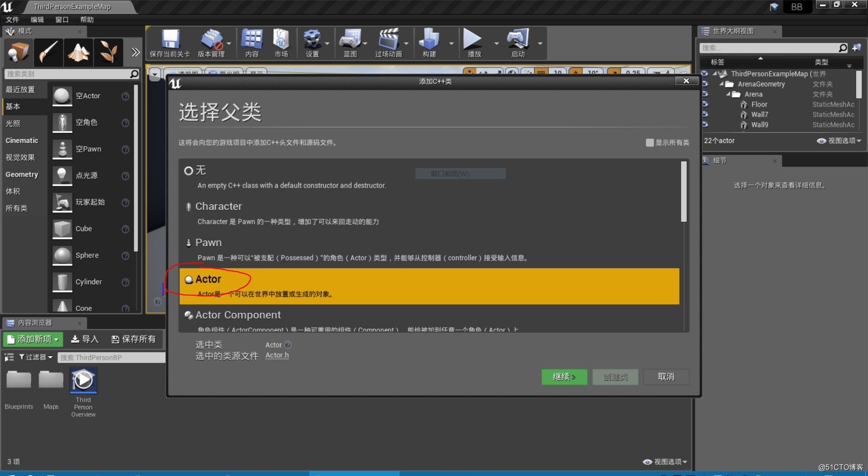Open the Help menu

[87, 19]
